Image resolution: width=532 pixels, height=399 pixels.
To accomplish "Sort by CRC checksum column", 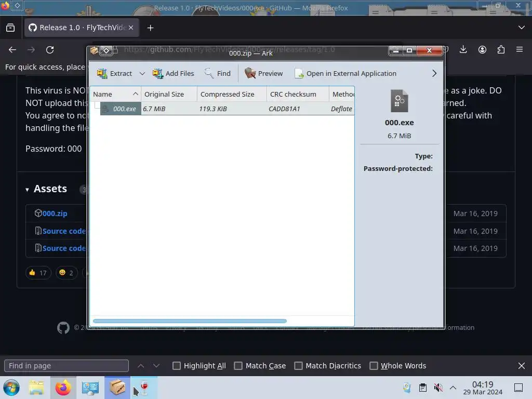I will (x=298, y=94).
